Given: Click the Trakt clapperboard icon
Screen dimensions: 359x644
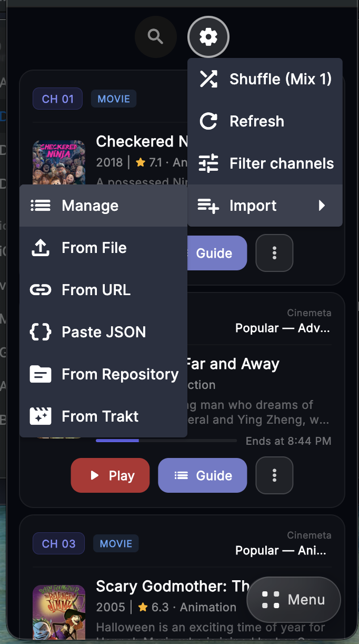Looking at the screenshot, I should (41, 416).
